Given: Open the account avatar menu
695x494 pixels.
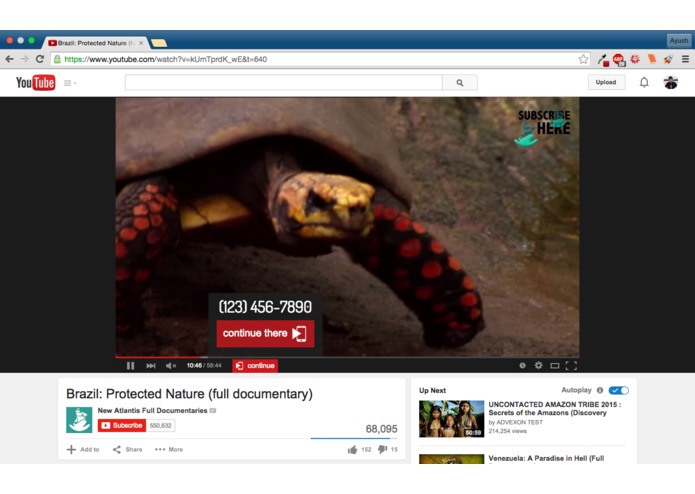Looking at the screenshot, I should coord(671,82).
